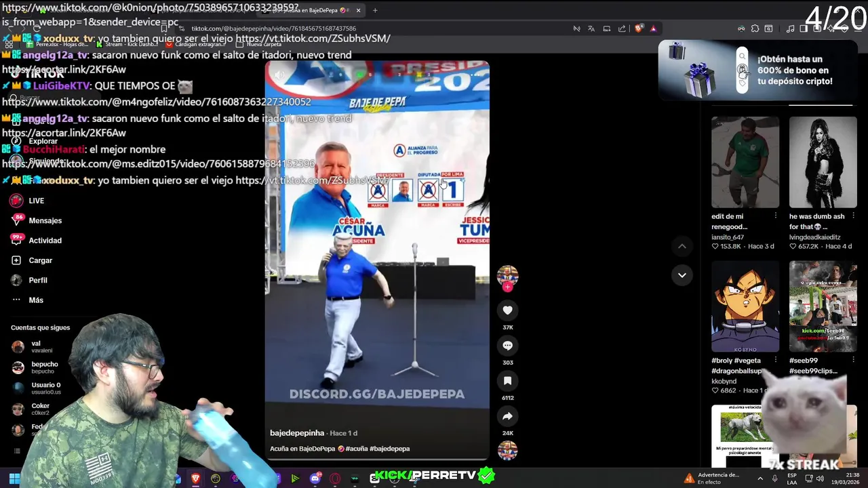Viewport: 868px width, 488px height.
Task: Click the share page icon in address bar
Action: 622,28
